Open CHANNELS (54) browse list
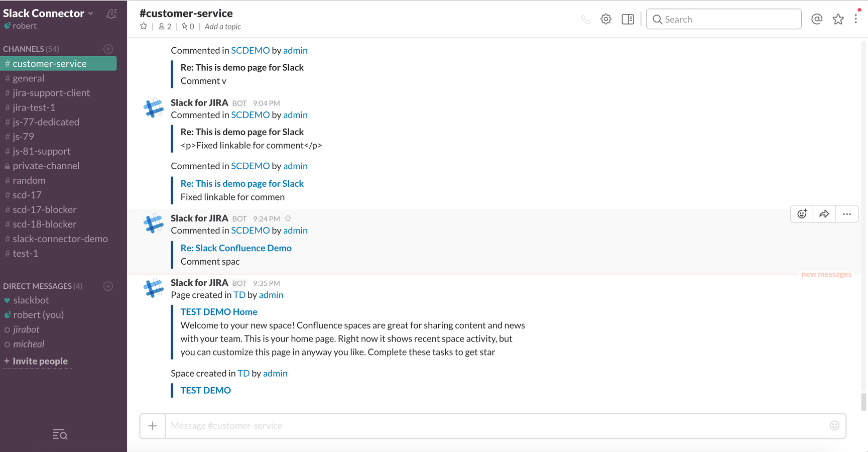This screenshot has width=868, height=452. (31, 49)
